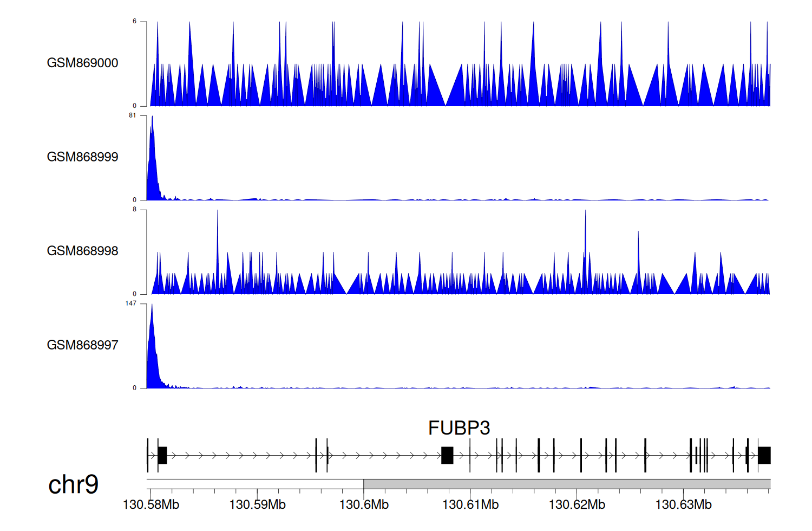Click the GSM869000 track label
The image size is (812, 531).
pyautogui.click(x=82, y=63)
